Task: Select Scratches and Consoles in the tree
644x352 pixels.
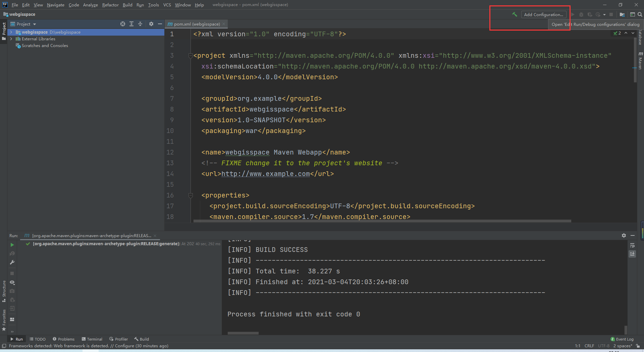Action: (45, 45)
